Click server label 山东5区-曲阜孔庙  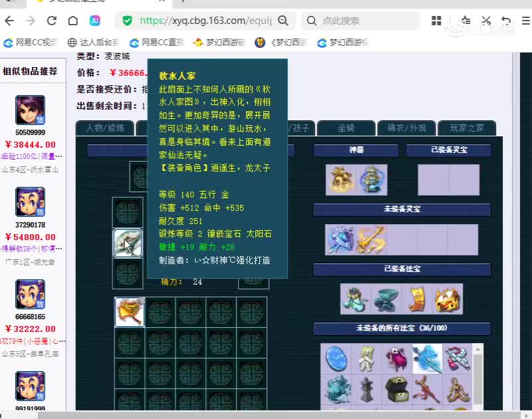coord(30,354)
